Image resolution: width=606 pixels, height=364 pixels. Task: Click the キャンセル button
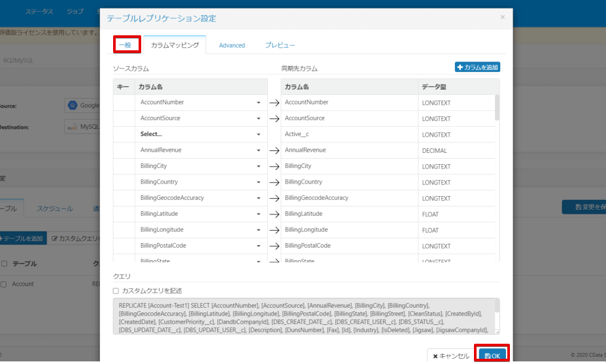click(450, 356)
